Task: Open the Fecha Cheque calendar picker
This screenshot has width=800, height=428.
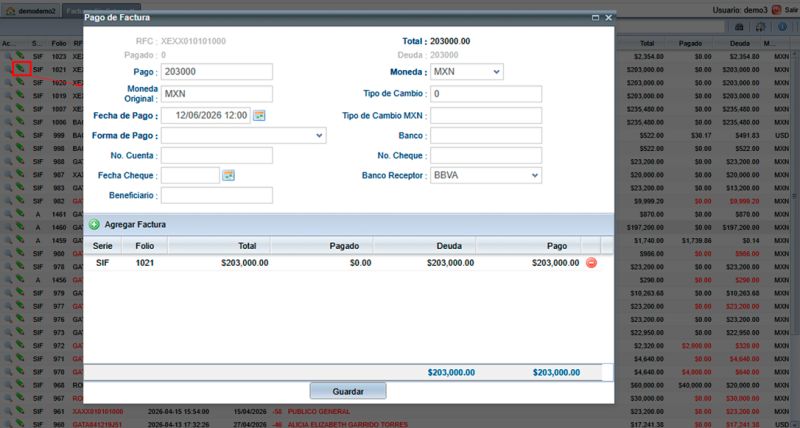Action: (x=228, y=175)
